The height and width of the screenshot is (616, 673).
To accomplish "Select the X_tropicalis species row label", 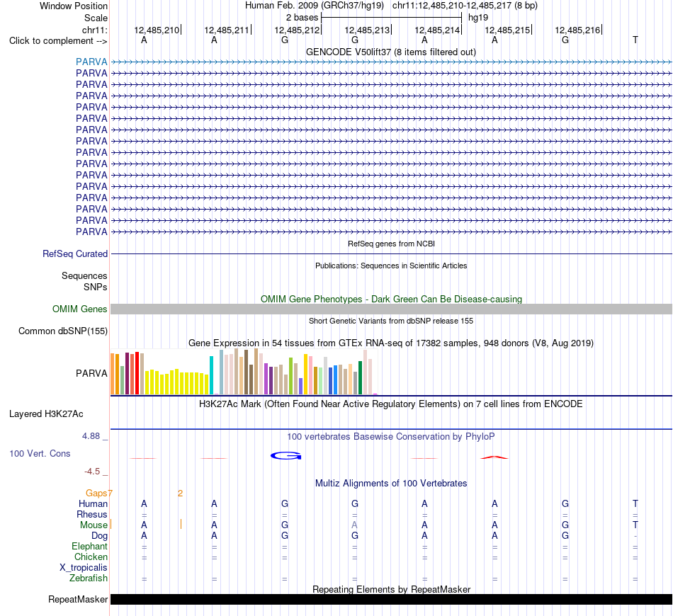I will pyautogui.click(x=84, y=568).
